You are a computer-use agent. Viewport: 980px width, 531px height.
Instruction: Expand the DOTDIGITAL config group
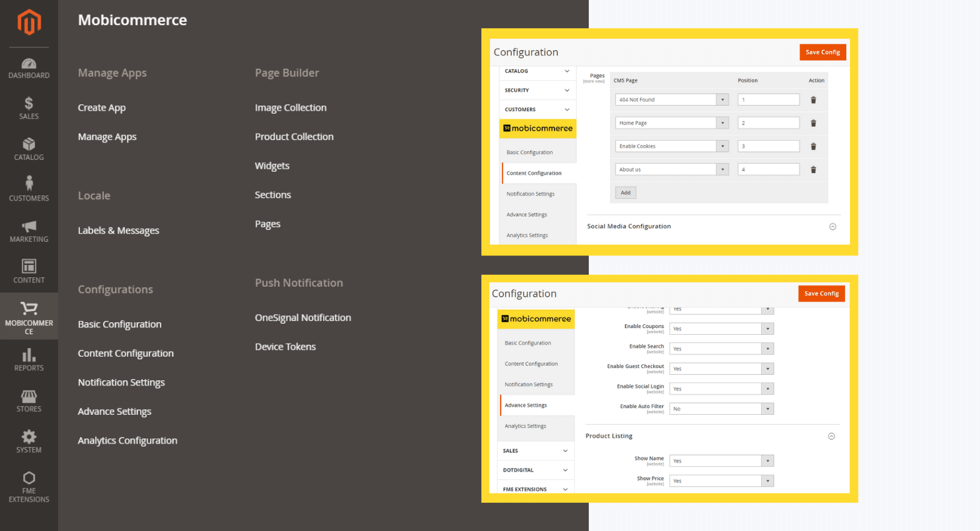coord(536,470)
